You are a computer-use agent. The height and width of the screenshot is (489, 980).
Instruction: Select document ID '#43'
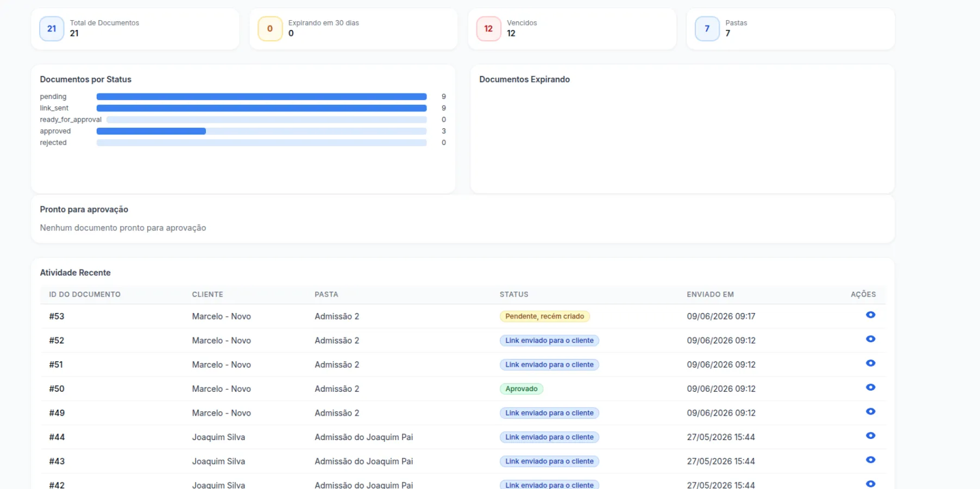[x=56, y=461]
